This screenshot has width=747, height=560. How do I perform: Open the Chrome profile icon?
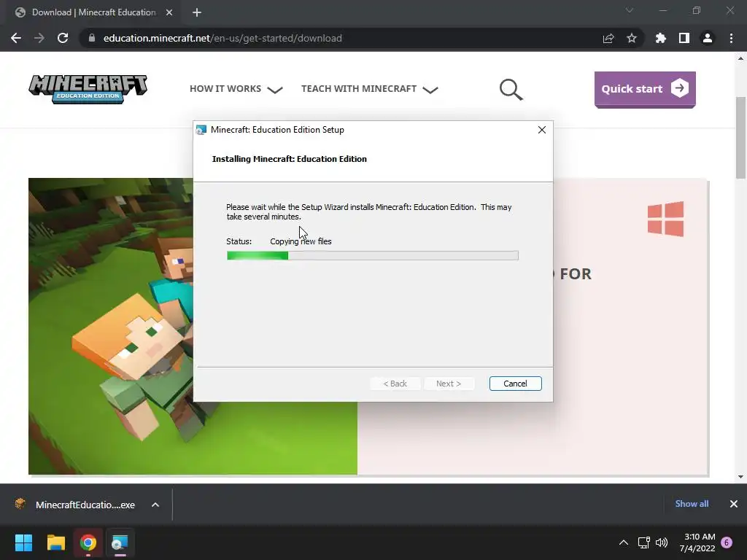click(708, 38)
